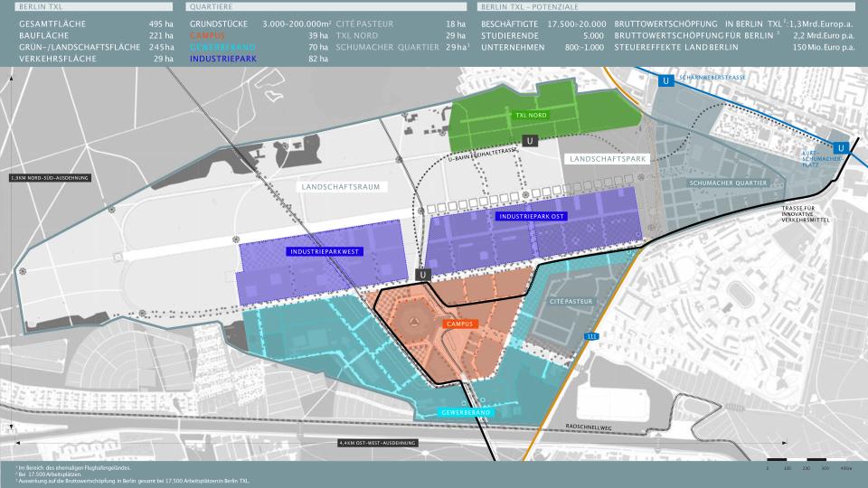The width and height of the screenshot is (868, 488).
Task: Click the U-Bahn marker between the Industrieparks
Action: 422,275
